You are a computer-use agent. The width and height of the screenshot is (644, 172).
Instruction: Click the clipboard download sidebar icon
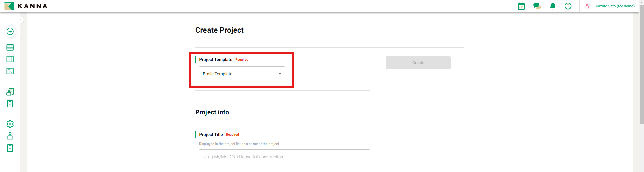pos(10,104)
